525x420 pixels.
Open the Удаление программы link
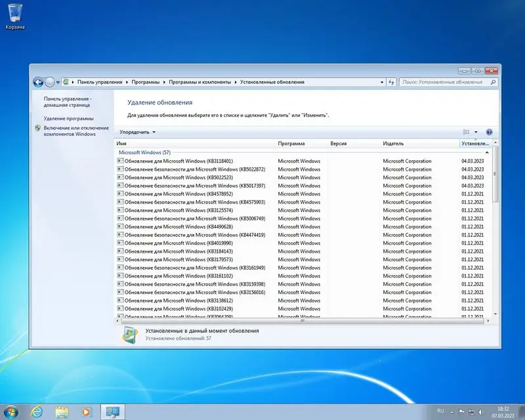pos(68,119)
